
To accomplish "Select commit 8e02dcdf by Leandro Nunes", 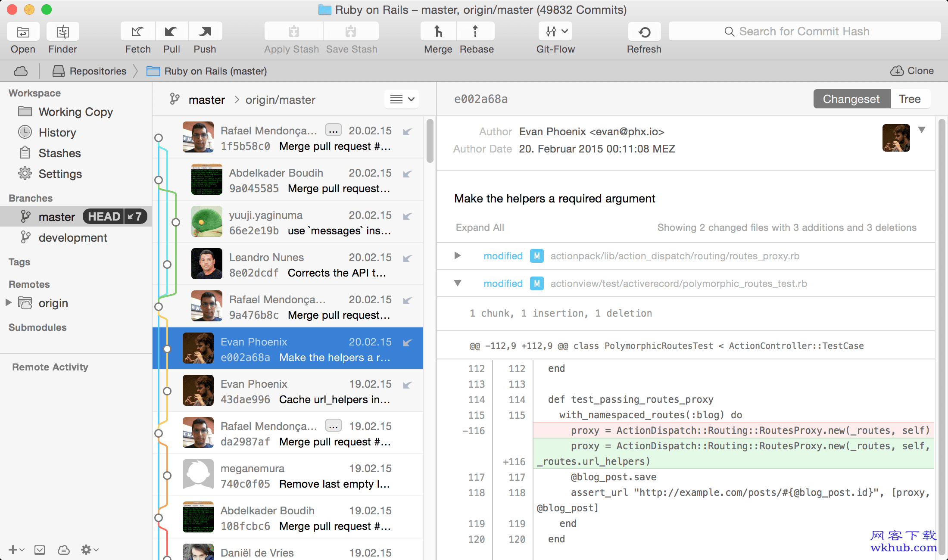I will click(288, 264).
